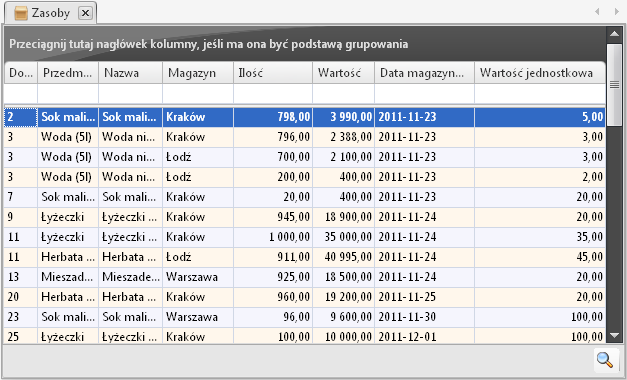The height and width of the screenshot is (380, 627).
Task: Sort by Data magazyn... column header
Action: [425, 73]
